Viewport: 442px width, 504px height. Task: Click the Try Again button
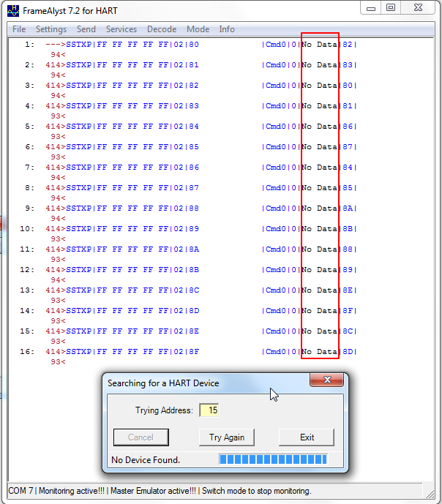coord(227,437)
